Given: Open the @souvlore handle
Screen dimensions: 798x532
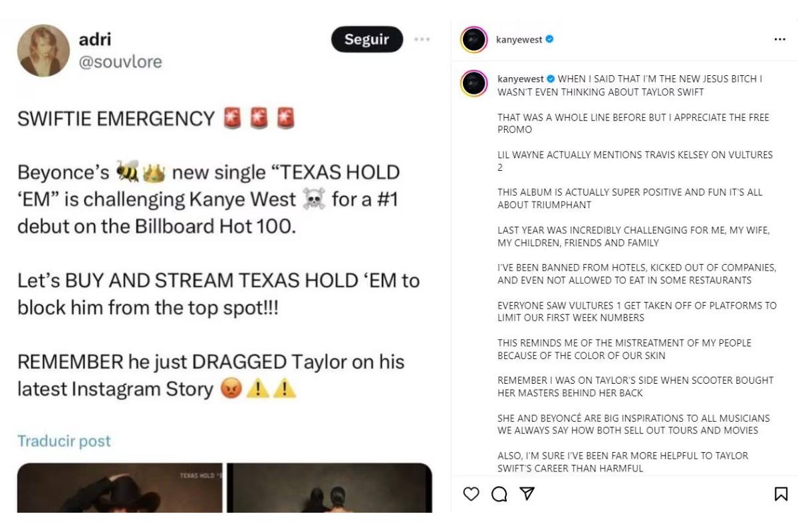Looking at the screenshot, I should pyautogui.click(x=120, y=62).
